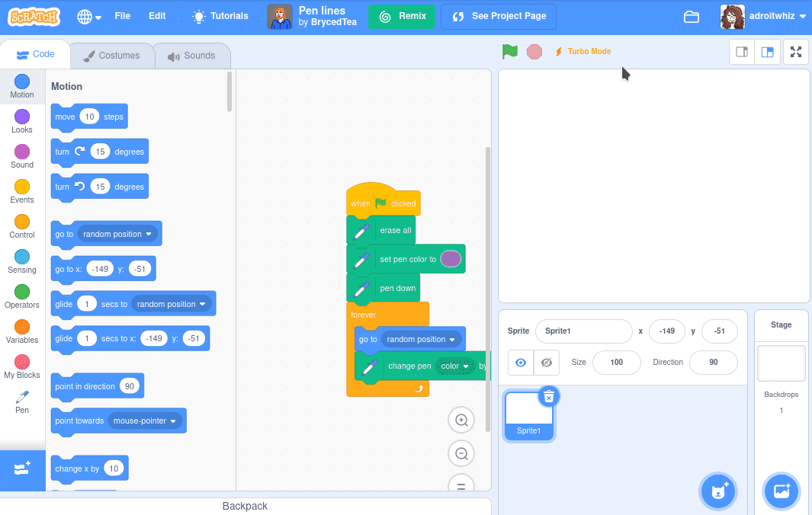Click the Turbo Mode indicator

pos(583,51)
